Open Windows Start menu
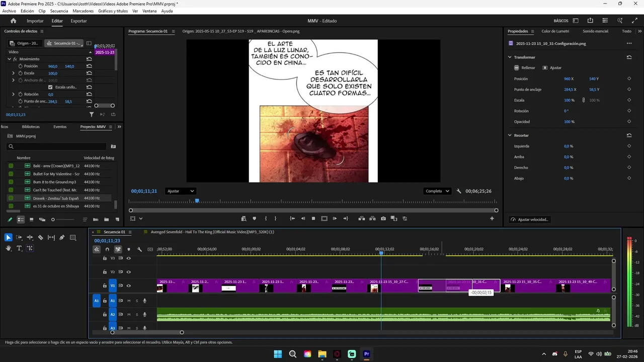The image size is (644, 362). click(278, 354)
